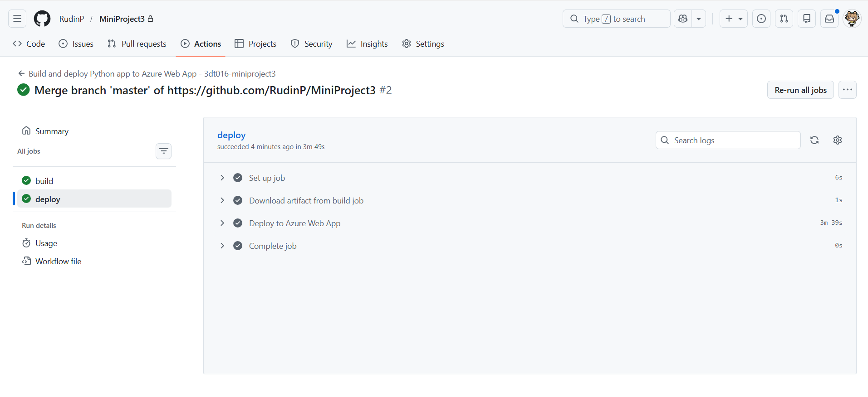Click the deploy job heading
Viewport: 868px width, 397px height.
click(231, 135)
